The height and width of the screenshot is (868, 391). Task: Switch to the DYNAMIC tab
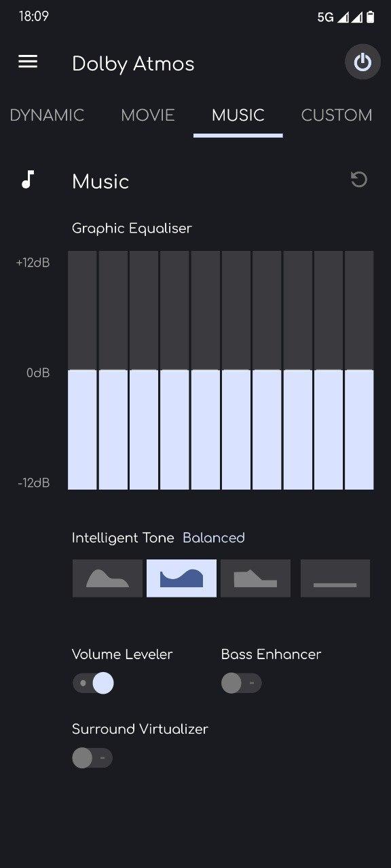47,115
